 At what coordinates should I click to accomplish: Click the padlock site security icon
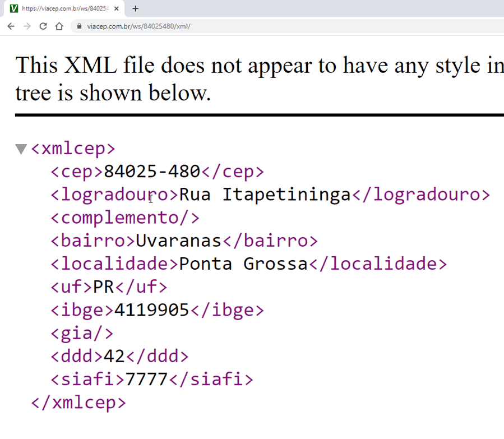[79, 26]
